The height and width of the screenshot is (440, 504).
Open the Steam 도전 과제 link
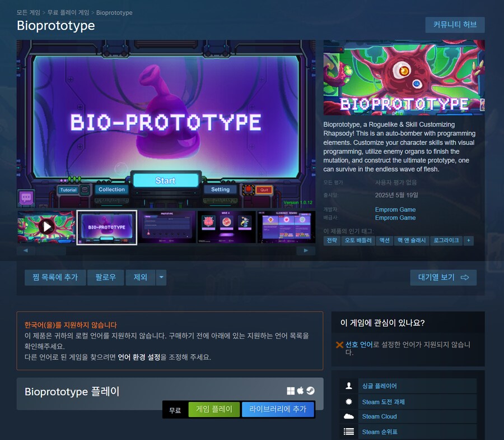pos(383,402)
